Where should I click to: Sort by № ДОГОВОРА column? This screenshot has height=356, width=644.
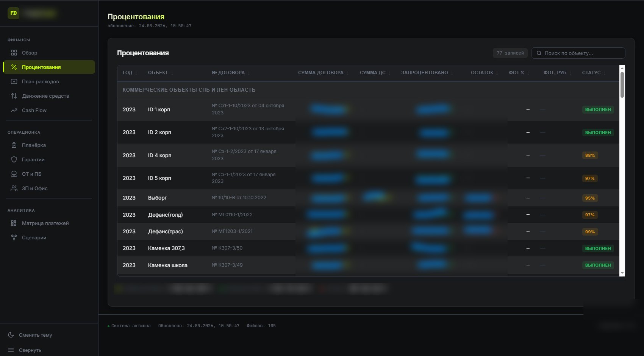(x=231, y=73)
